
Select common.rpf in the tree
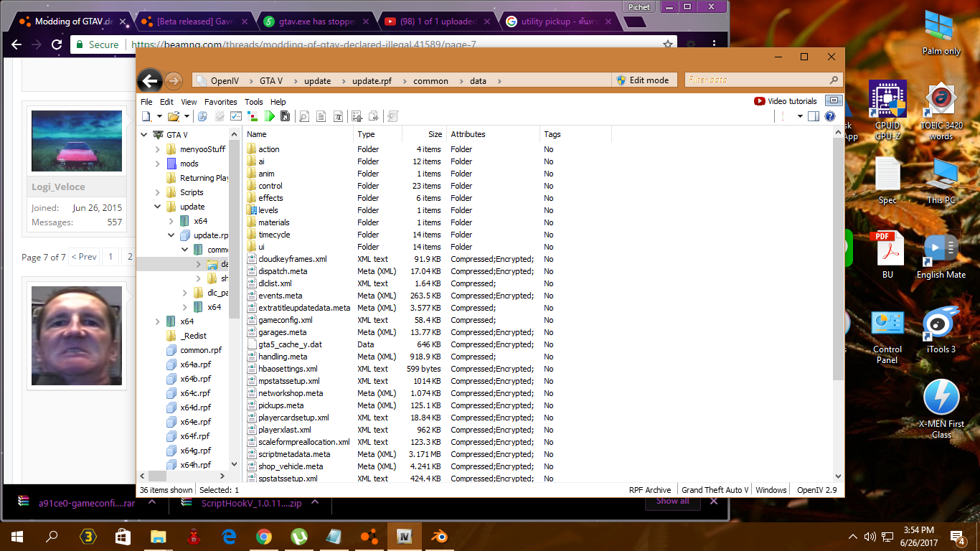coord(200,350)
